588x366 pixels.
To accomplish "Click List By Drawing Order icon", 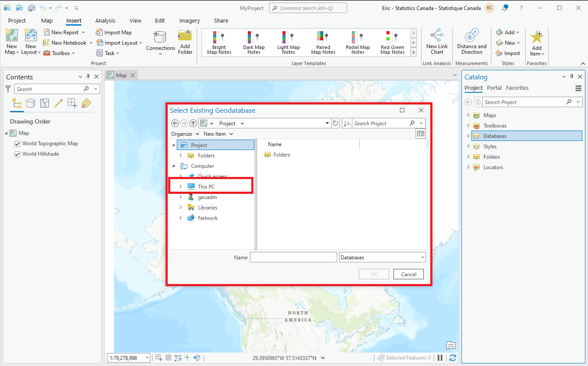I will coord(17,103).
